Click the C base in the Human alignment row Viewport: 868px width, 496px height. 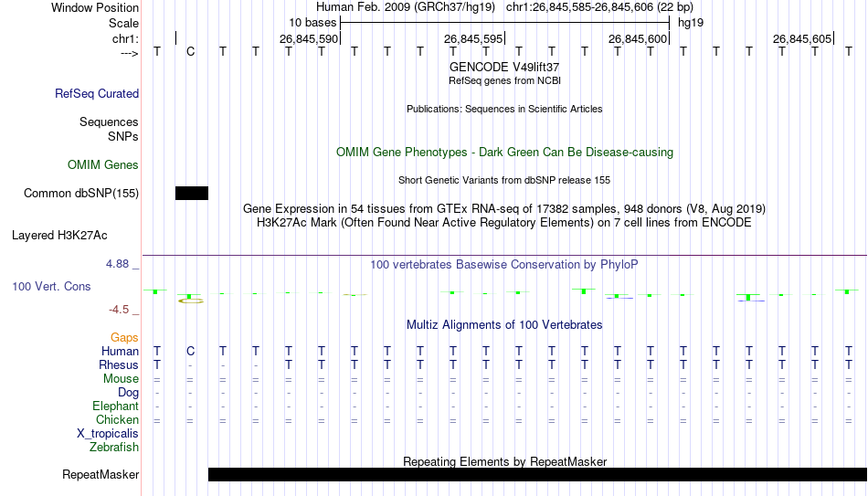pos(190,351)
